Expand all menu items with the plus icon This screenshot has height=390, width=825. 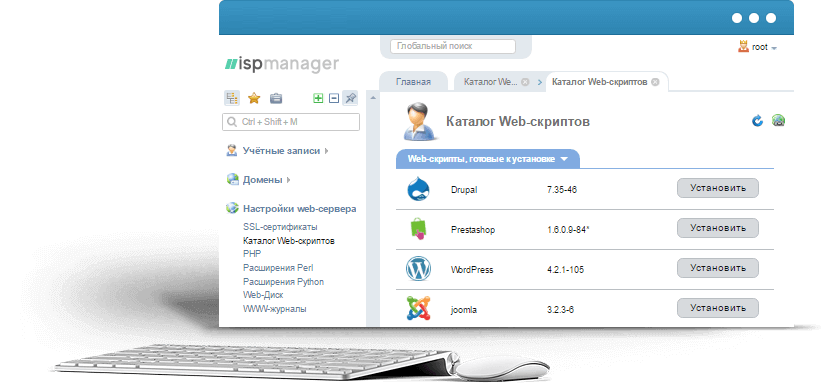coord(318,98)
